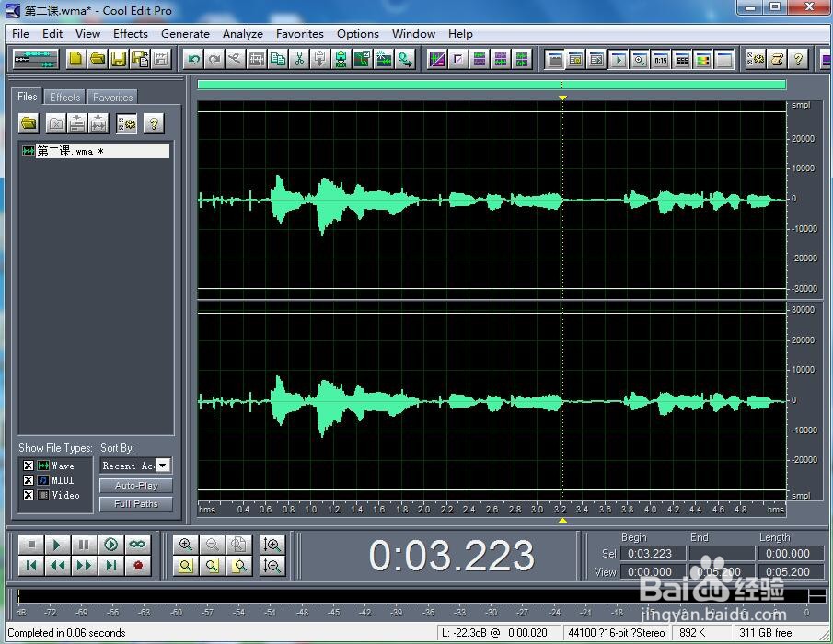Pause playback with the pause button
833x644 pixels.
tap(84, 545)
